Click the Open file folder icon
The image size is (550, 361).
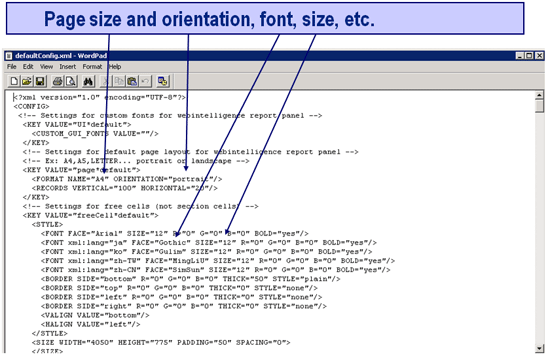(x=27, y=81)
